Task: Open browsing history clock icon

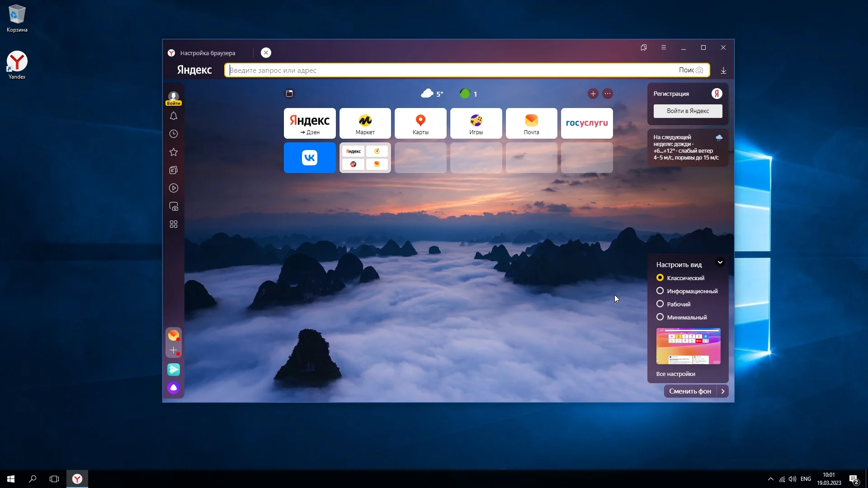Action: click(174, 134)
